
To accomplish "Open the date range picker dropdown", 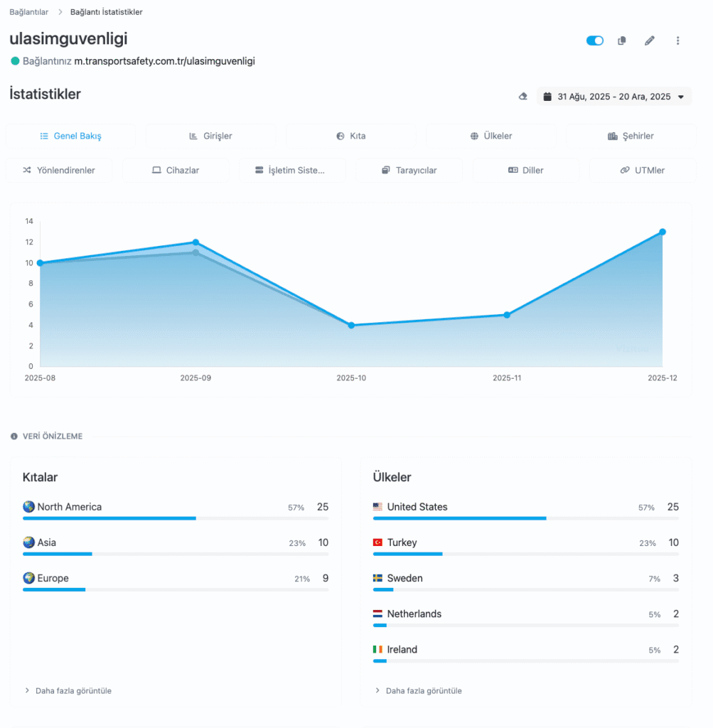I will pyautogui.click(x=613, y=97).
